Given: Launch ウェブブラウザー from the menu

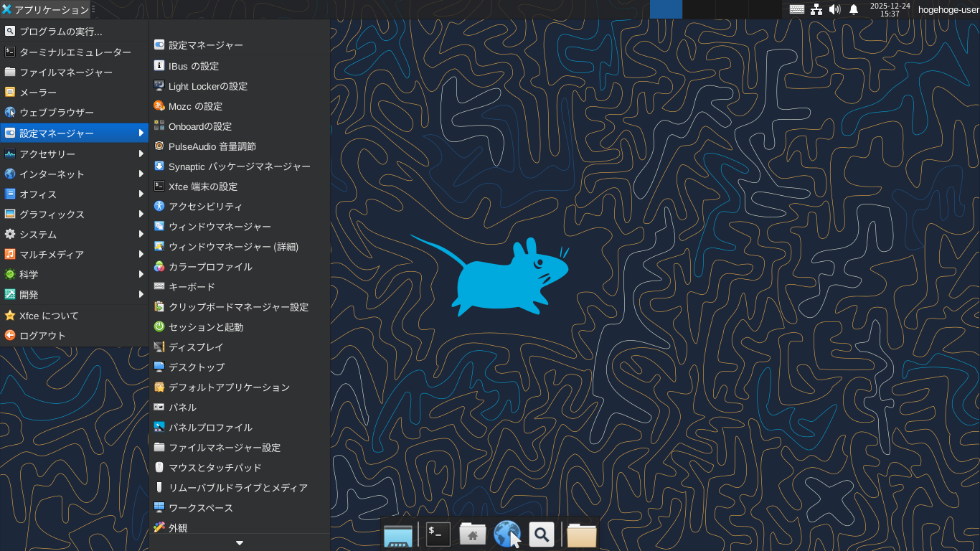Looking at the screenshot, I should (x=75, y=113).
